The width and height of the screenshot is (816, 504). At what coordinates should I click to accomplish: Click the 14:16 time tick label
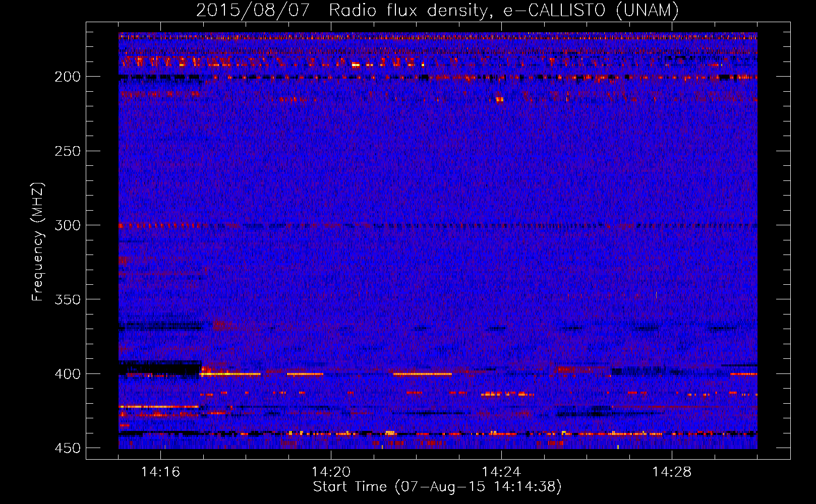(x=160, y=472)
